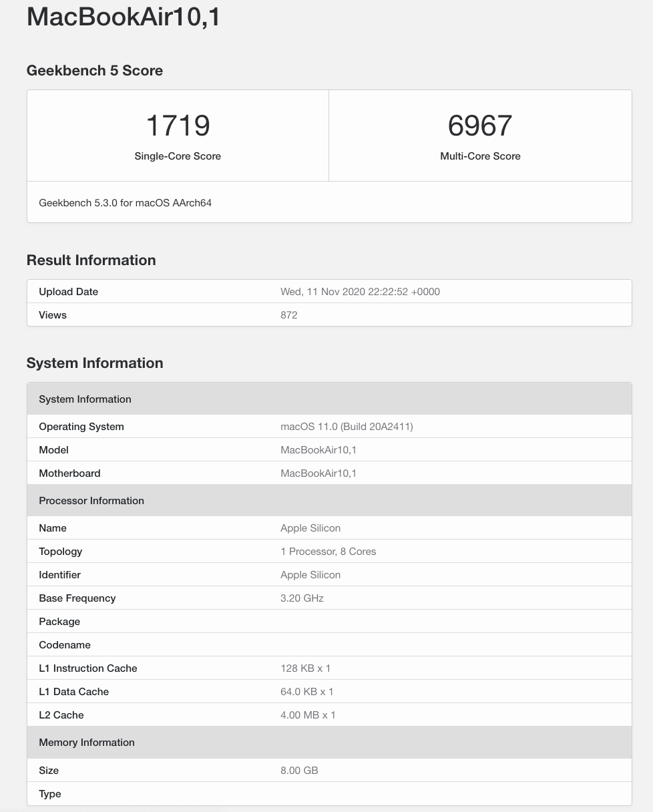Select the Motherboard value MacBookAir10,1
653x812 pixels.
318,473
